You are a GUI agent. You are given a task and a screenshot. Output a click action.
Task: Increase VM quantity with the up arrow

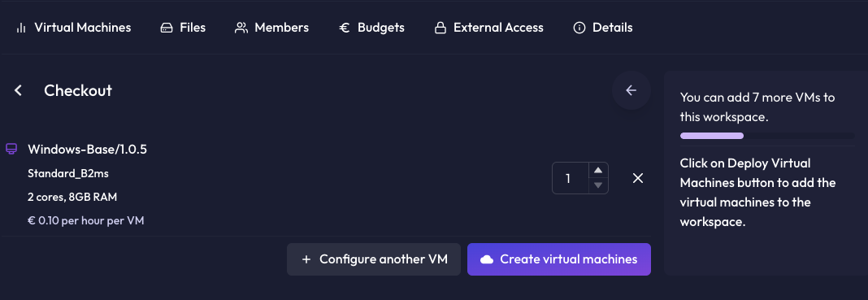tap(598, 171)
